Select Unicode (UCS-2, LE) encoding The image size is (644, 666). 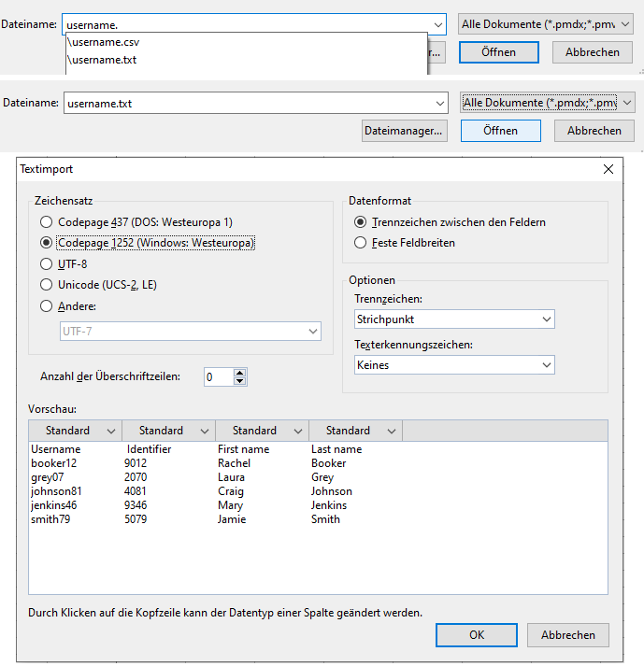(46, 285)
